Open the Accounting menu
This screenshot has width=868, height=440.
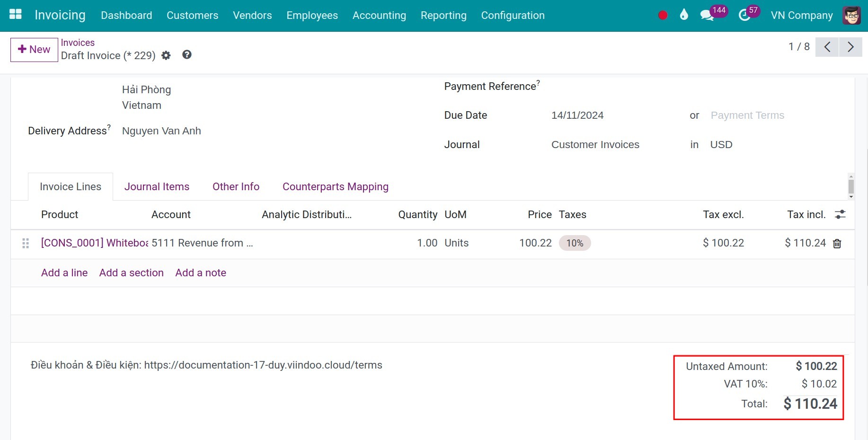click(379, 15)
